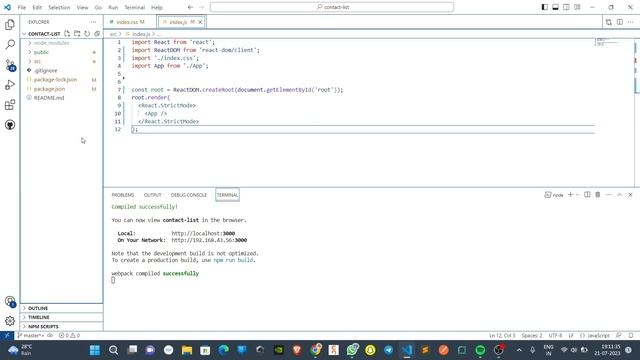
Task: Open the Help menu
Action: click(157, 7)
